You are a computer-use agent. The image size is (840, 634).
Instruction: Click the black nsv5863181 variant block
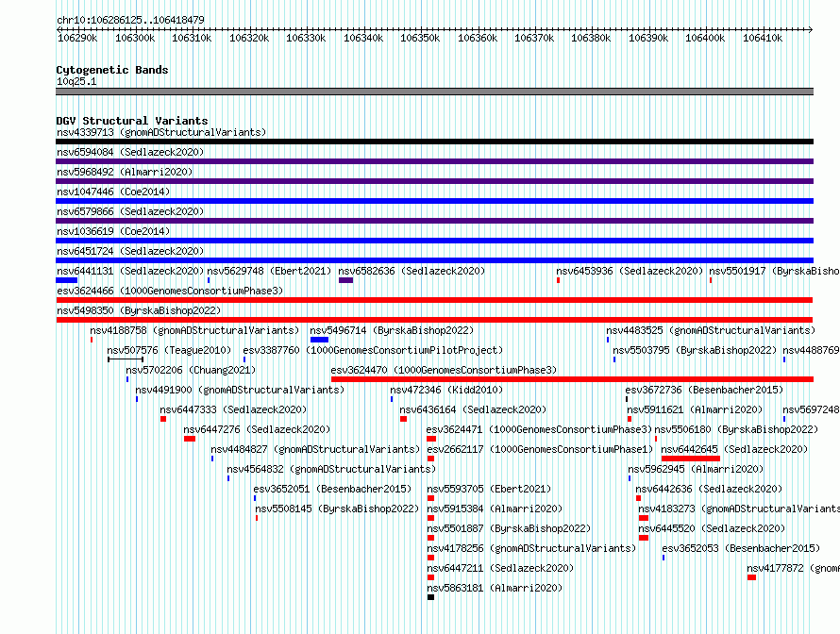pos(430,597)
